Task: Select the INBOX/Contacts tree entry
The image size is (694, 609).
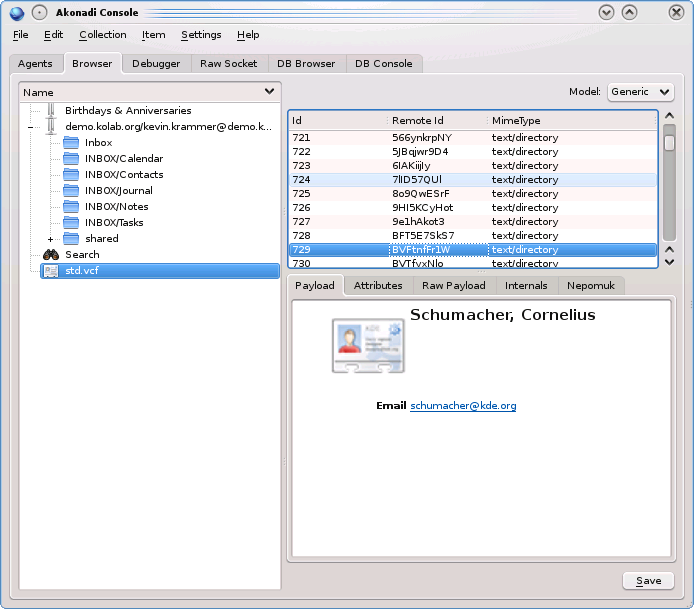Action: point(124,174)
